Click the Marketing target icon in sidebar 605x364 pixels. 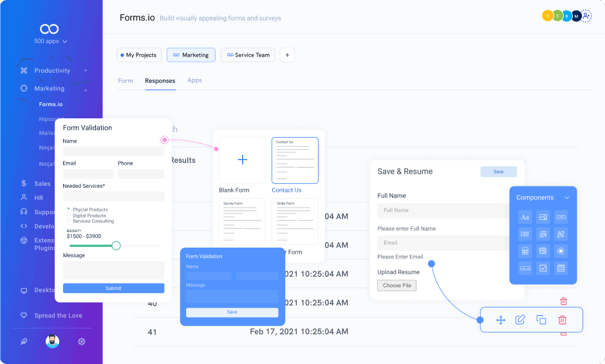pyautogui.click(x=24, y=88)
